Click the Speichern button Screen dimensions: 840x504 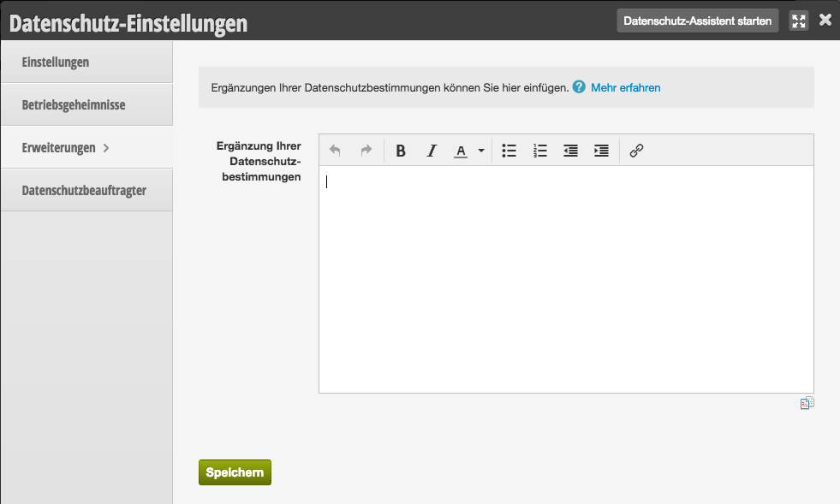[x=235, y=472]
